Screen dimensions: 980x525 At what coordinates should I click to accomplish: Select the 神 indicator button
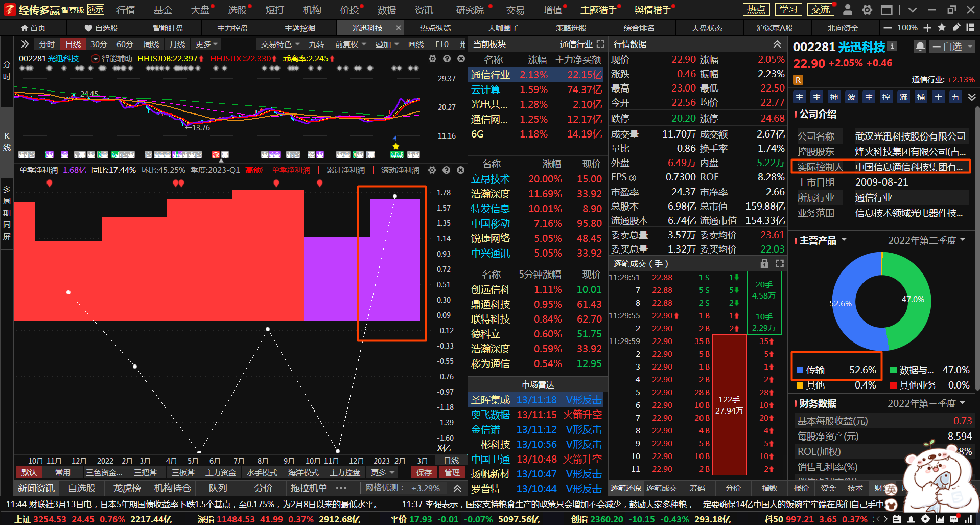(834, 97)
